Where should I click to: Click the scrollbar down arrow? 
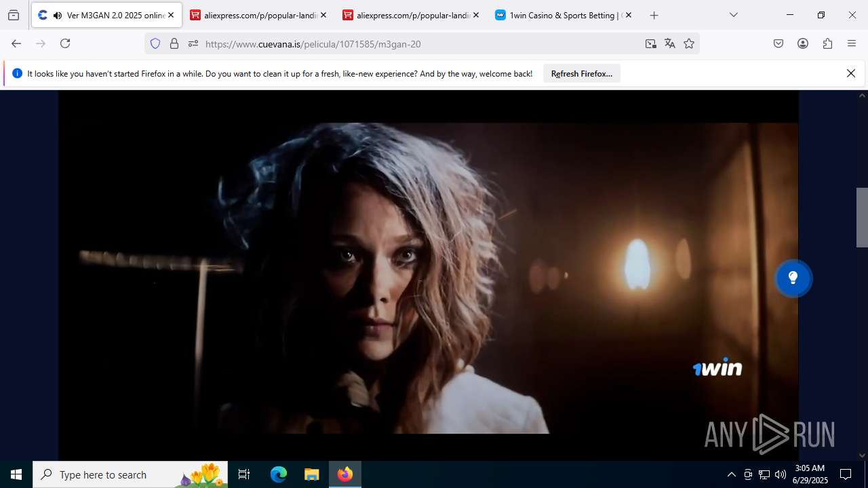tap(862, 455)
